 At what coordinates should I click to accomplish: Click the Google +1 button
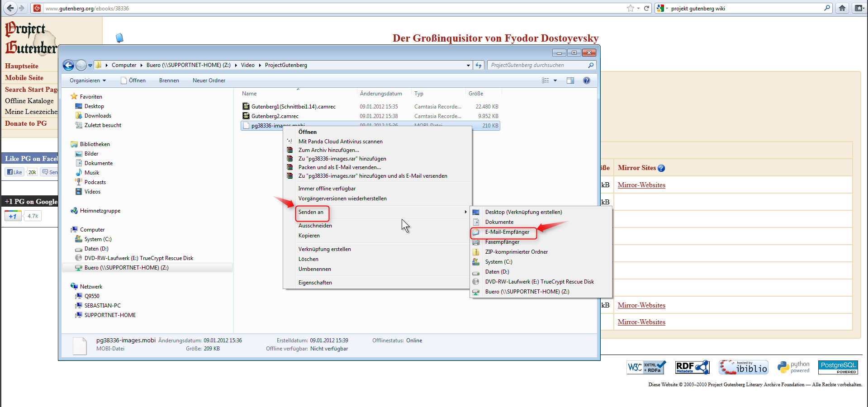[x=13, y=216]
